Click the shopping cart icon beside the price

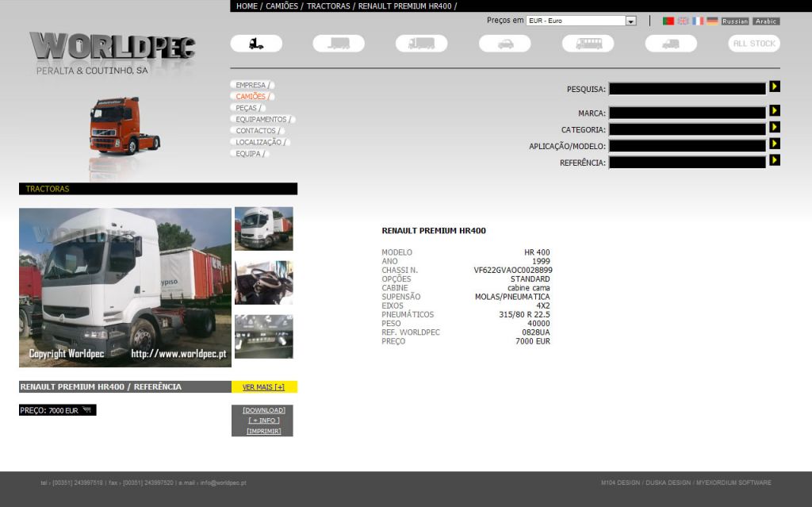pos(86,410)
